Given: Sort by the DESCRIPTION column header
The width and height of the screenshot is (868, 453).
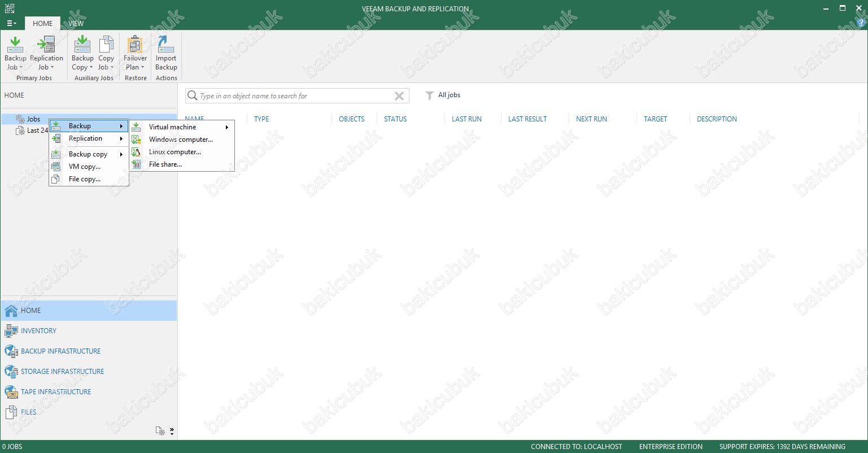Looking at the screenshot, I should 717,119.
